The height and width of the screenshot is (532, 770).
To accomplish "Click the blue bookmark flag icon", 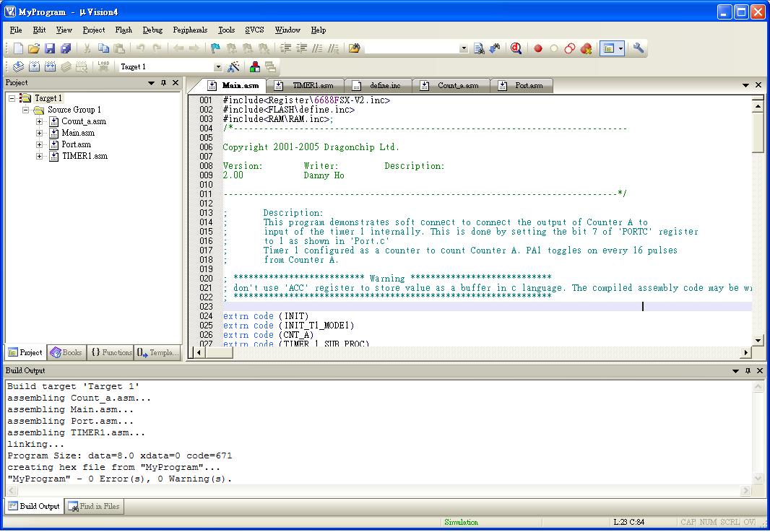I will (215, 48).
